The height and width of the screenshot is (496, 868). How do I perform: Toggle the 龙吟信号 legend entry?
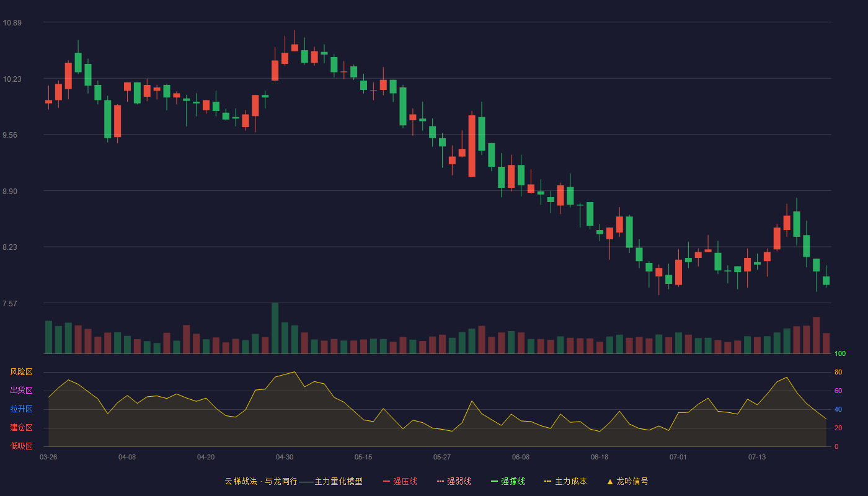tap(627, 481)
